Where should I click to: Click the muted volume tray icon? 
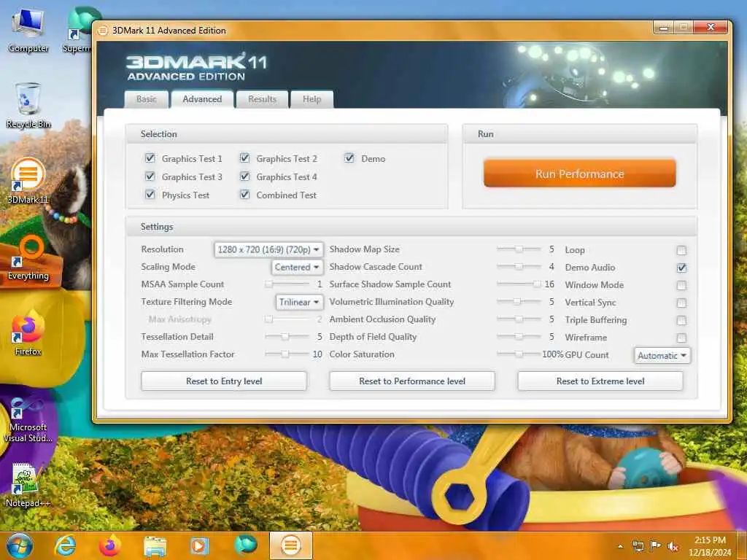click(673, 546)
